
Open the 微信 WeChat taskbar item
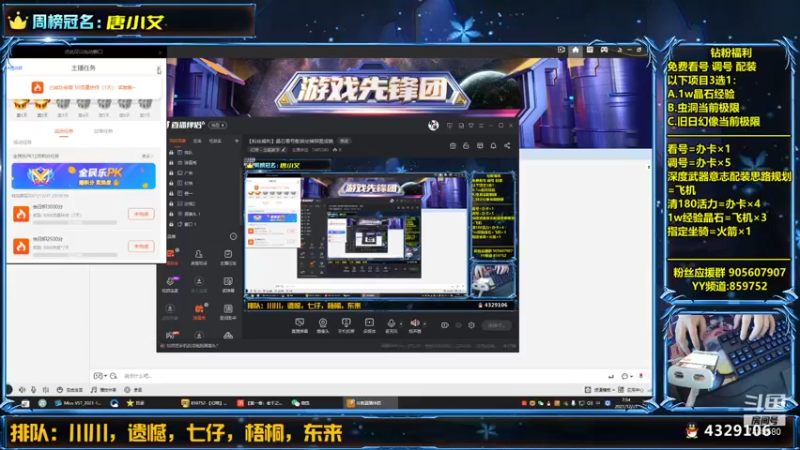(x=301, y=403)
